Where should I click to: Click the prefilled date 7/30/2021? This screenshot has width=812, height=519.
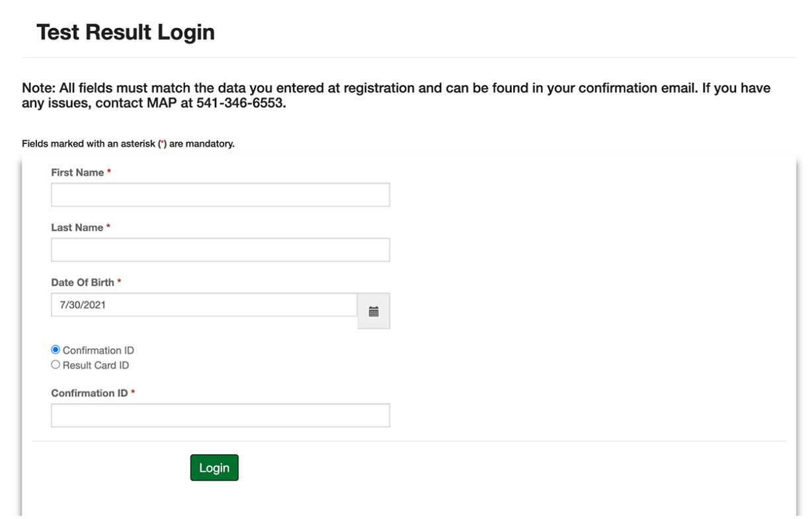80,305
